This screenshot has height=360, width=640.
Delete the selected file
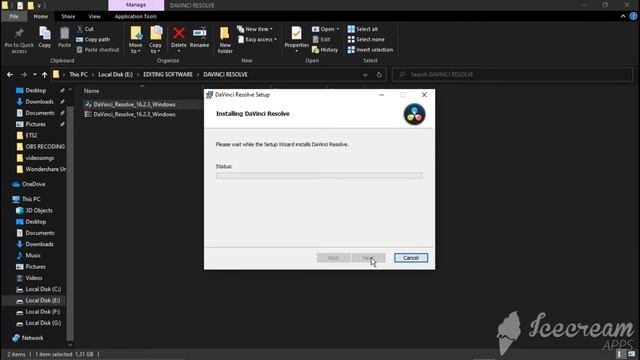178,39
